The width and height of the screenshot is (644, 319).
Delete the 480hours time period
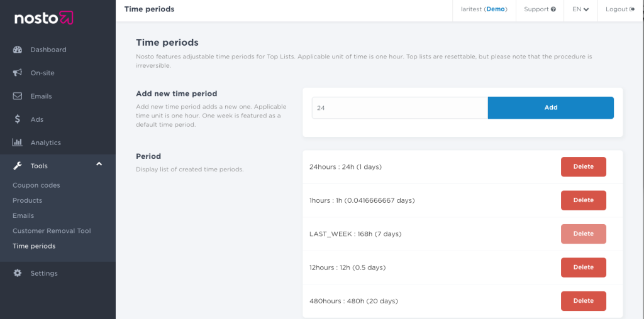click(x=583, y=301)
